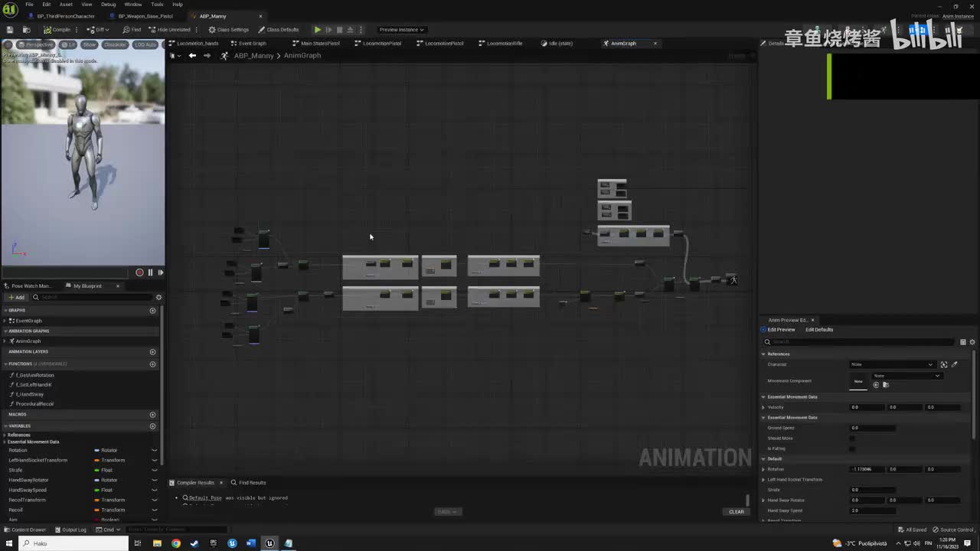Switch to the Main StatesPistol tab
This screenshot has height=551, width=980.
pos(316,44)
